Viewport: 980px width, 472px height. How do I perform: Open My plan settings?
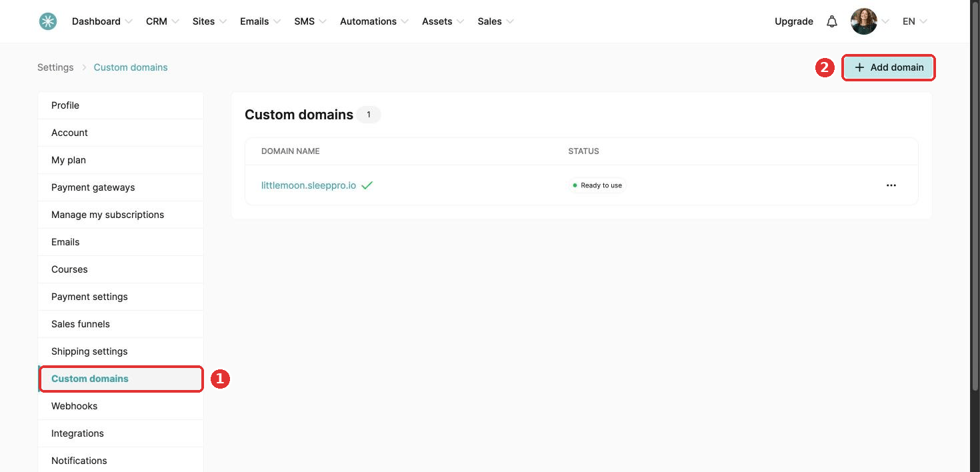tap(121, 160)
